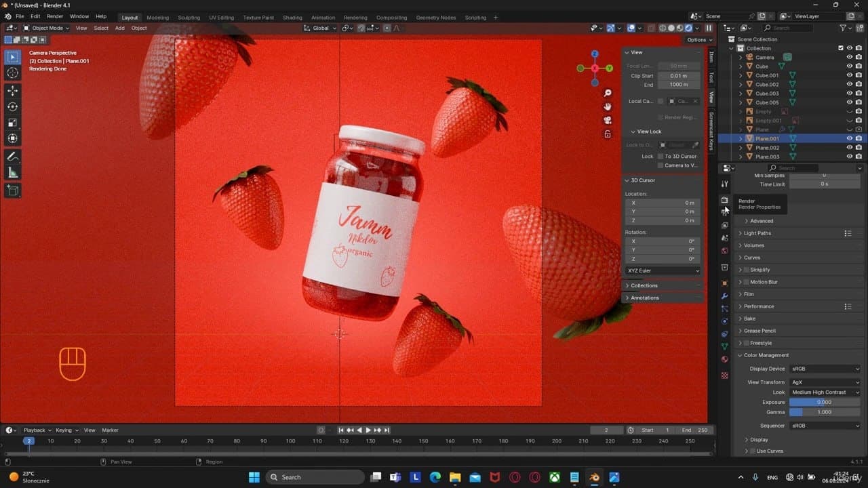The image size is (868, 488).
Task: Tick the Camera to View checkbox
Action: [x=660, y=165]
